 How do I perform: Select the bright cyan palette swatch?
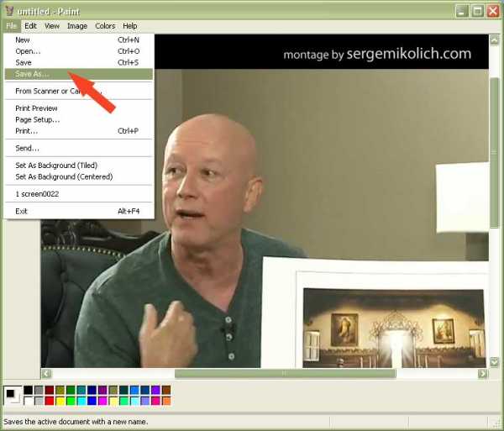[x=81, y=401]
